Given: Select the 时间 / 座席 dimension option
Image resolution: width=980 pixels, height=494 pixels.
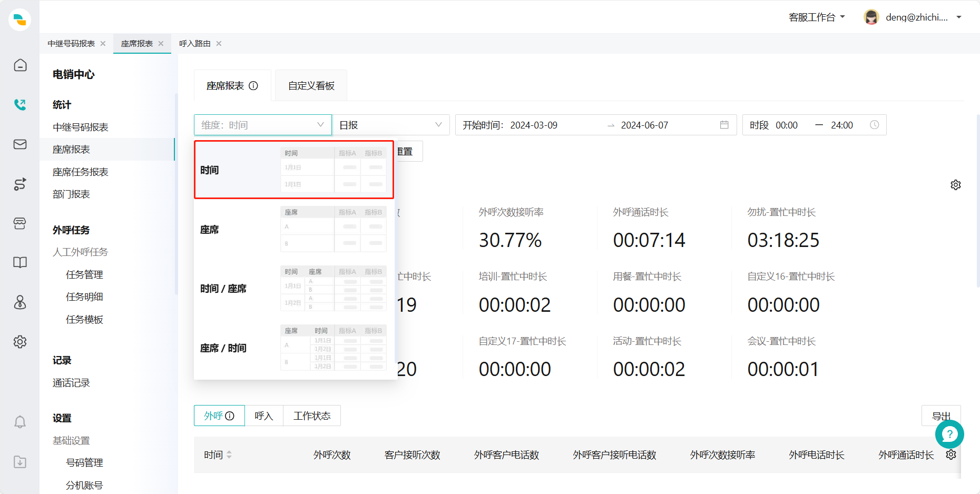Looking at the screenshot, I should [294, 289].
